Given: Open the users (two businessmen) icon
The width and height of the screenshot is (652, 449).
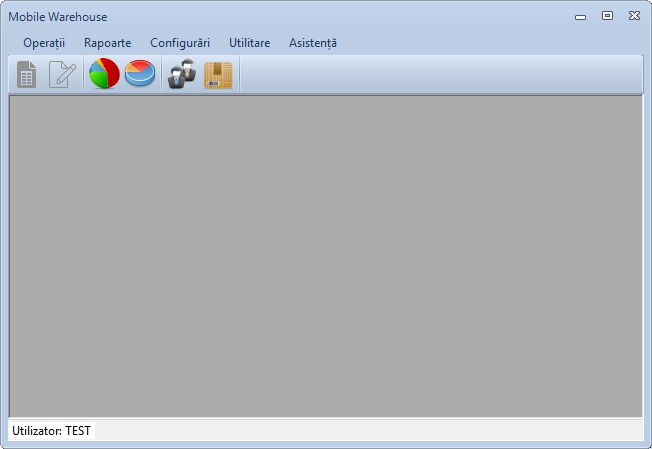Looking at the screenshot, I should (182, 74).
